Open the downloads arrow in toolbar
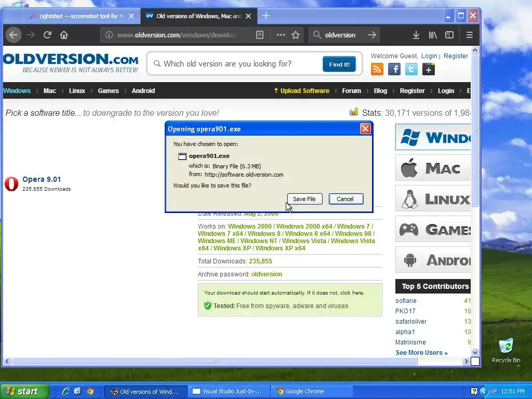The height and width of the screenshot is (399, 532). pyautogui.click(x=416, y=35)
